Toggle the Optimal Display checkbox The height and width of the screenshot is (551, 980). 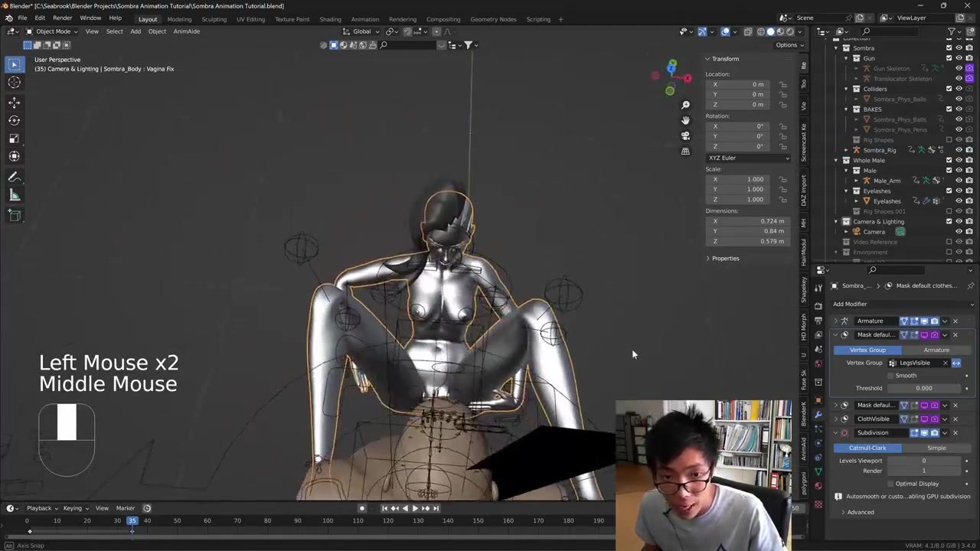coord(890,484)
